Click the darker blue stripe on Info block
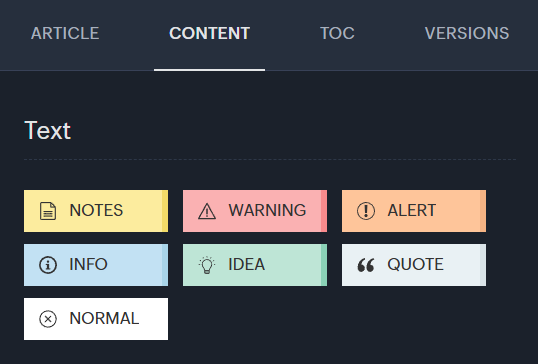This screenshot has height=364, width=538. click(165, 265)
